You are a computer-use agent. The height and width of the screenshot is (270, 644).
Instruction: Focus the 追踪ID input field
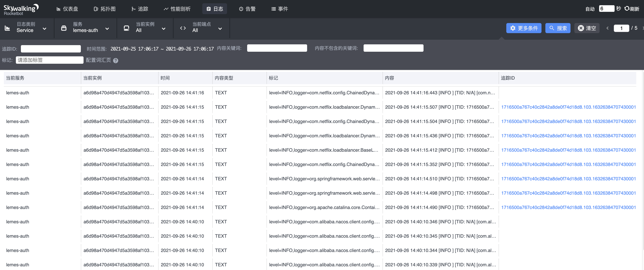click(x=51, y=49)
